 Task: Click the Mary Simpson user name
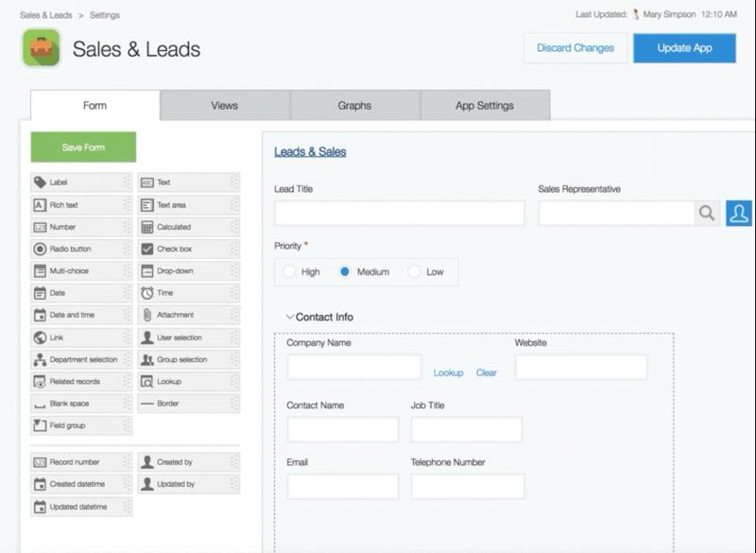click(669, 14)
